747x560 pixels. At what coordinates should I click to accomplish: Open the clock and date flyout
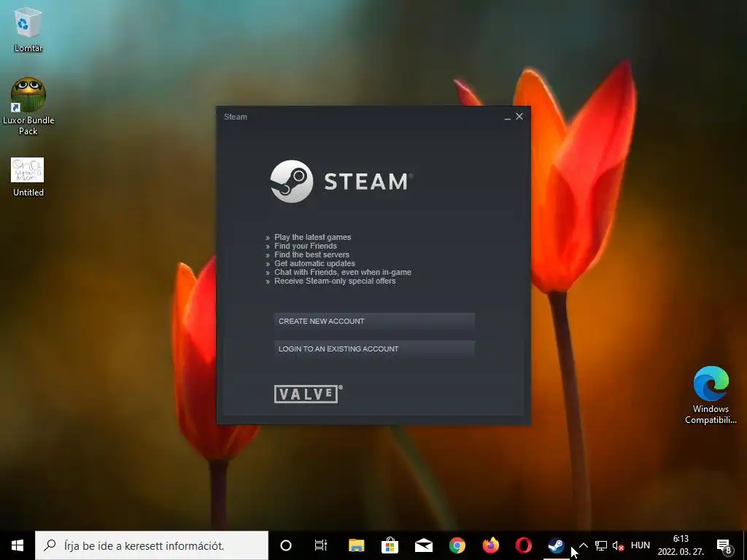[x=681, y=545]
